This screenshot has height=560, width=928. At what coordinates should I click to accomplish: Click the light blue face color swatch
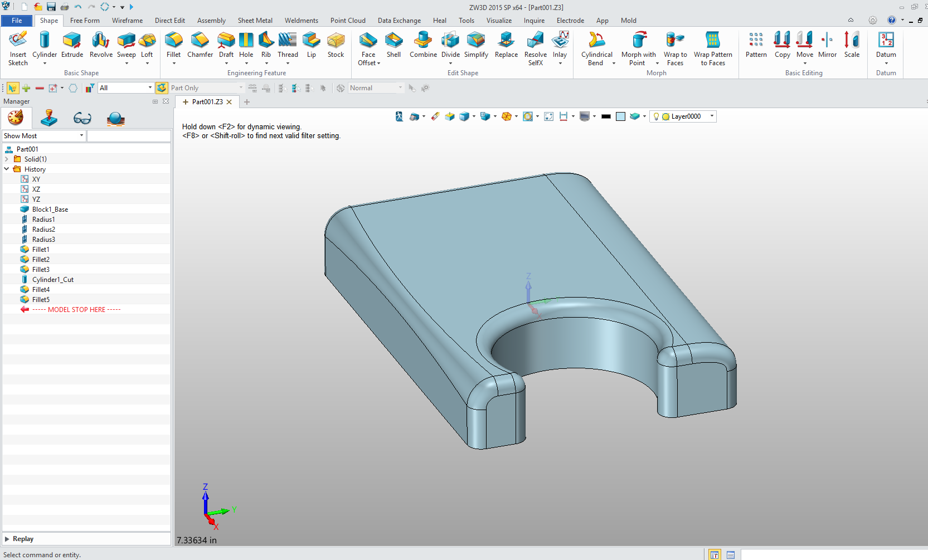[x=620, y=116]
